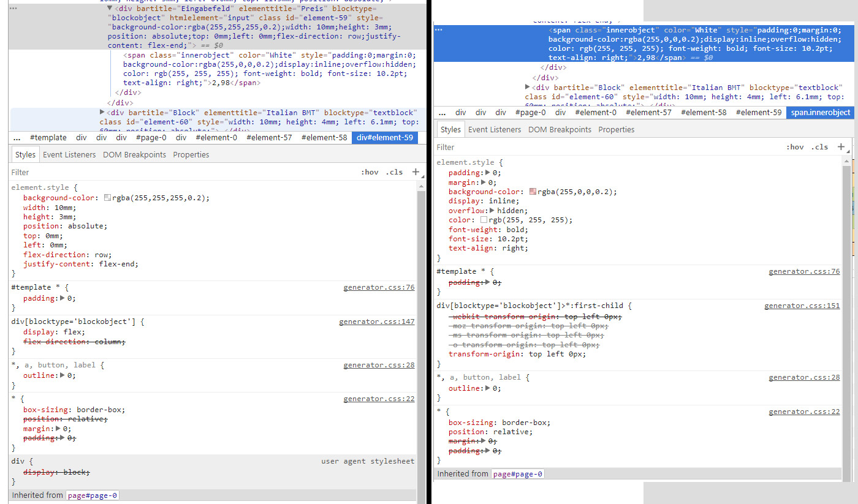The image size is (858, 504).
Task: Click the plus icon for new style rule in left Styles pane
Action: click(416, 172)
